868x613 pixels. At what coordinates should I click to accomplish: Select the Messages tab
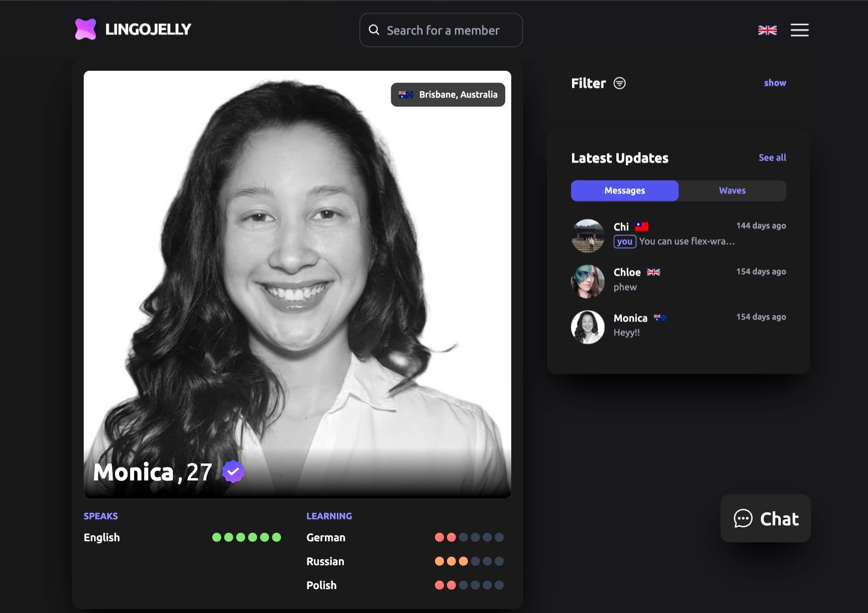pos(624,190)
